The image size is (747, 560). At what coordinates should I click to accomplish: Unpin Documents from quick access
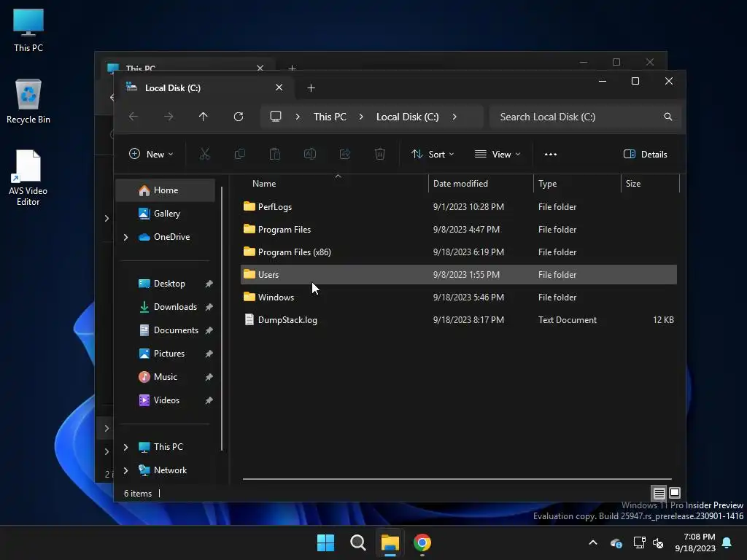coord(209,330)
